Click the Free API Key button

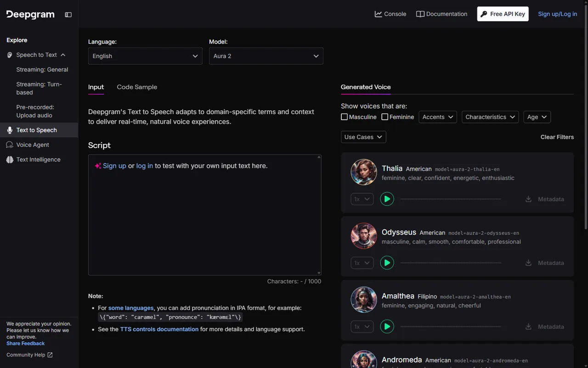click(x=503, y=14)
